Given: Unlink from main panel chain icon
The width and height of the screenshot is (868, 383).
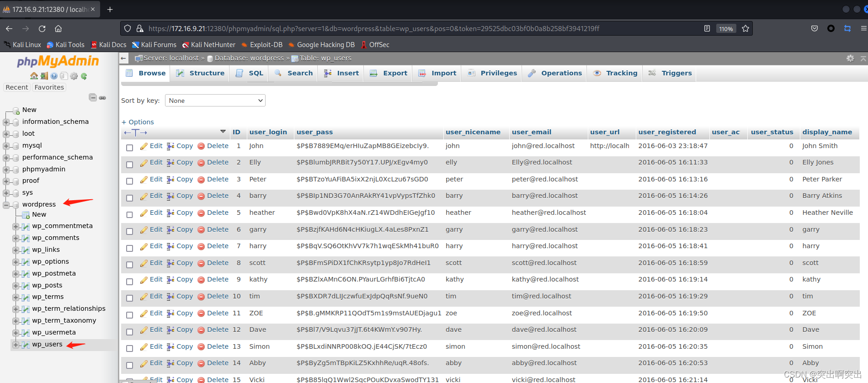Looking at the screenshot, I should click(102, 97).
